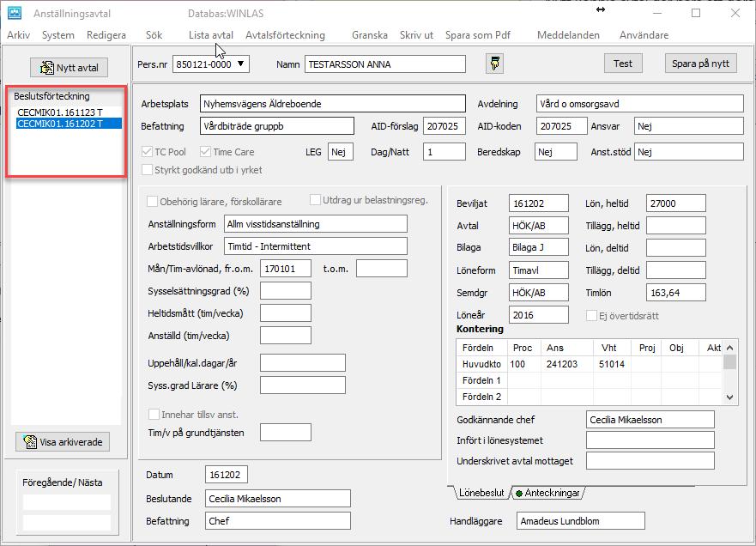Click scroll down arrow in Kontering table
The width and height of the screenshot is (756, 546).
point(730,397)
